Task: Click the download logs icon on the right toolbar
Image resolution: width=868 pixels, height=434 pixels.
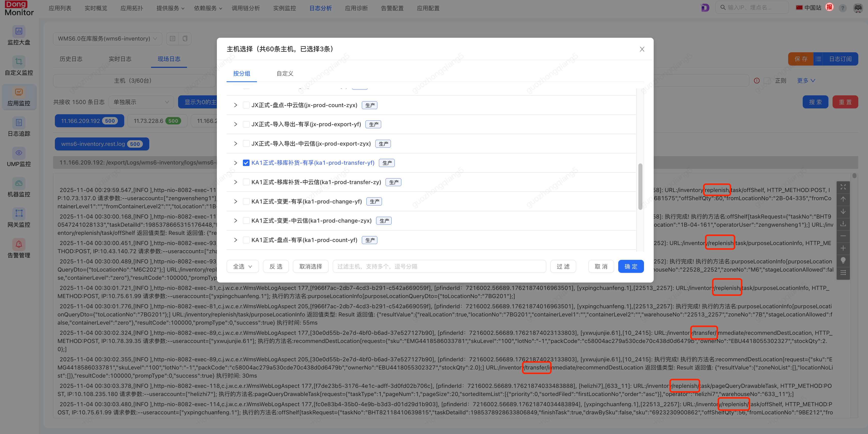Action: point(844,224)
